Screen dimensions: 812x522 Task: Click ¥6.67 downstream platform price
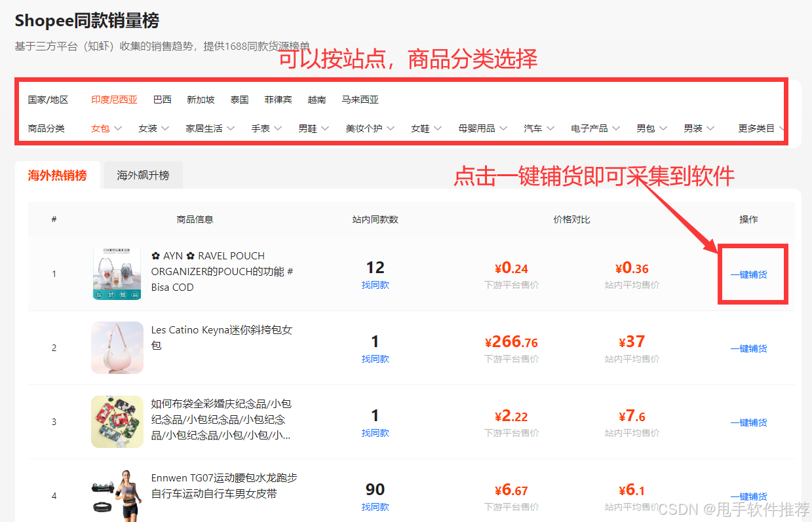tap(511, 490)
